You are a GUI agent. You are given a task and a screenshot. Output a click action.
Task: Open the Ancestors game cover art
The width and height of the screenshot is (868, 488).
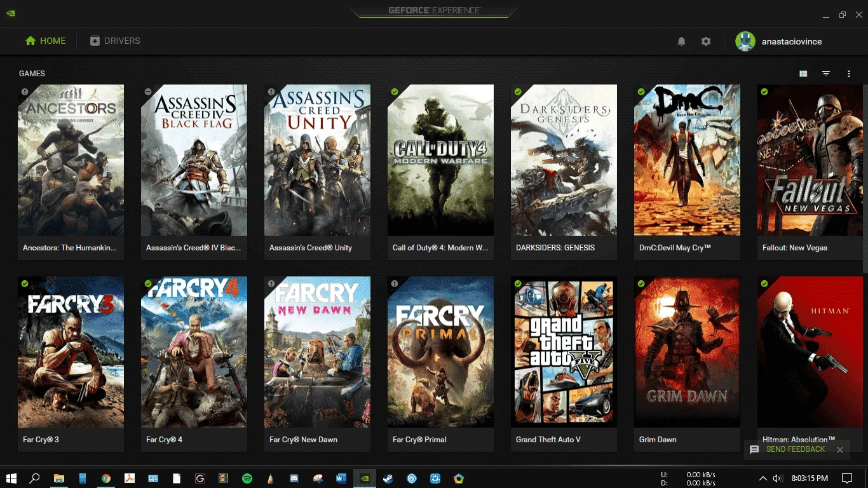coord(71,160)
